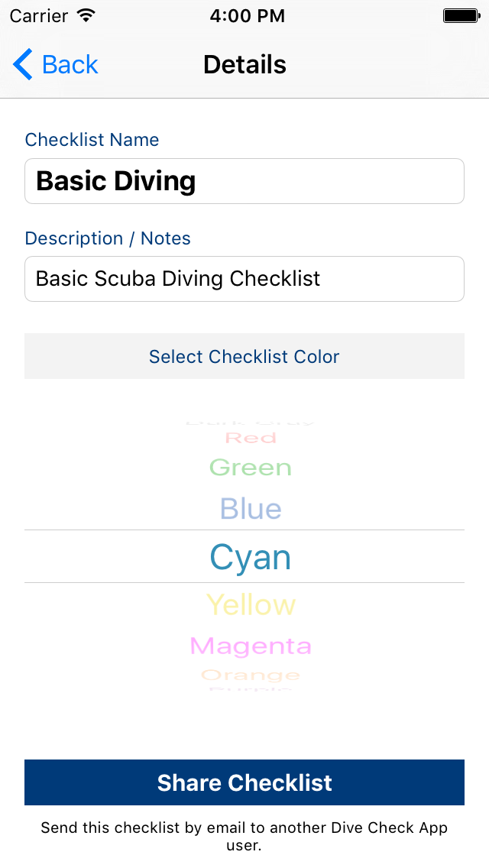
Task: Click the battery indicator icon
Action: pos(461,15)
